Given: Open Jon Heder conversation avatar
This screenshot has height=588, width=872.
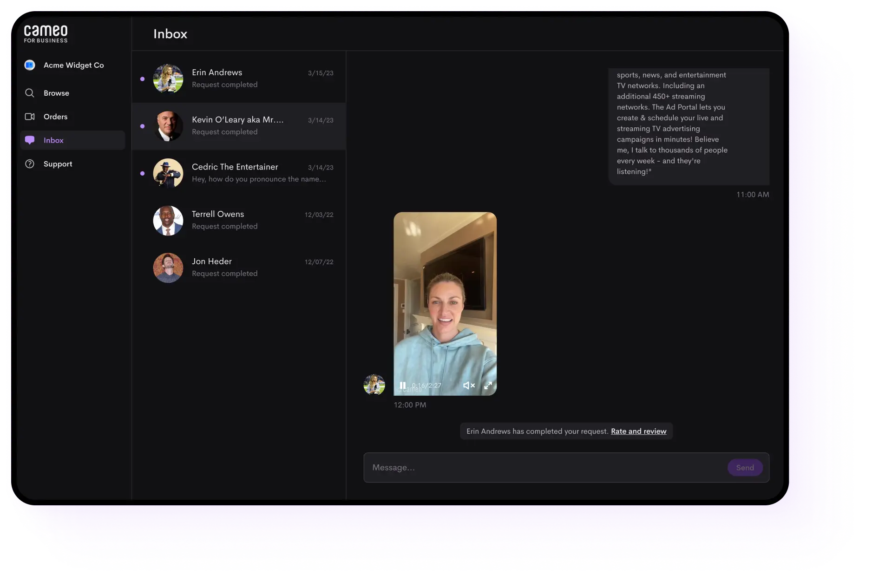Looking at the screenshot, I should 168,268.
